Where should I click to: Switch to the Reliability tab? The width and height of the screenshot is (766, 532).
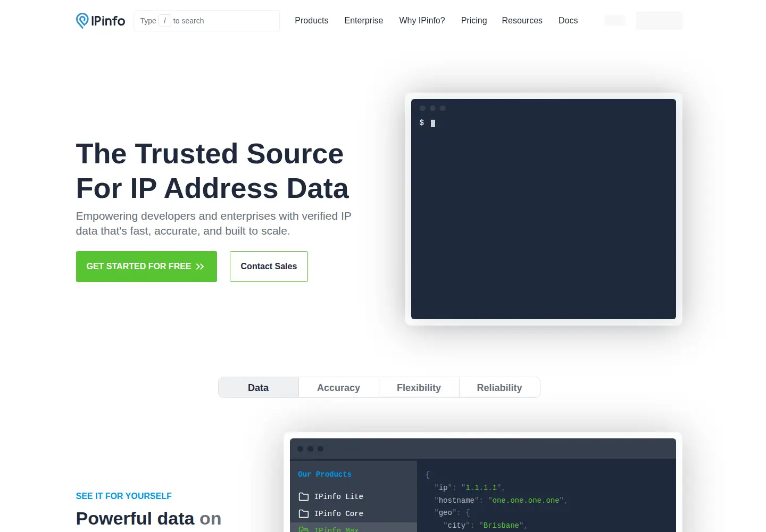tap(499, 388)
